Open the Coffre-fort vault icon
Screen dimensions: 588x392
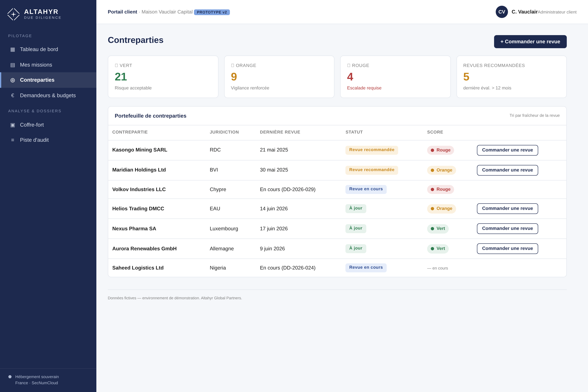tap(12, 125)
